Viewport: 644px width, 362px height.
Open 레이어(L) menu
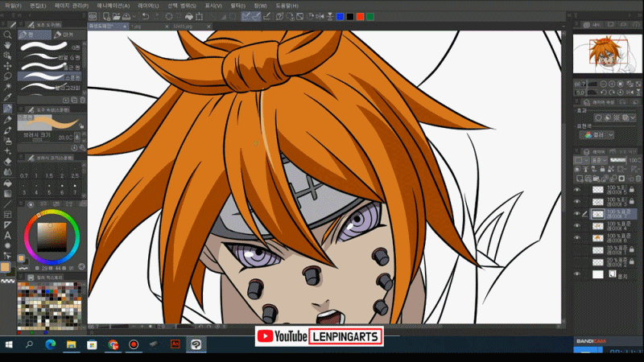(x=148, y=6)
